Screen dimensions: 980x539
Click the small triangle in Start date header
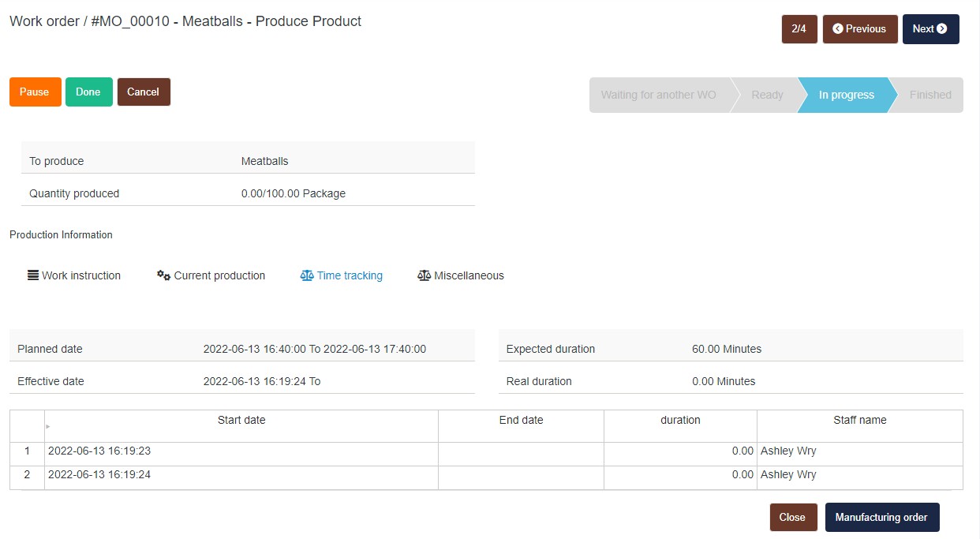(48, 426)
